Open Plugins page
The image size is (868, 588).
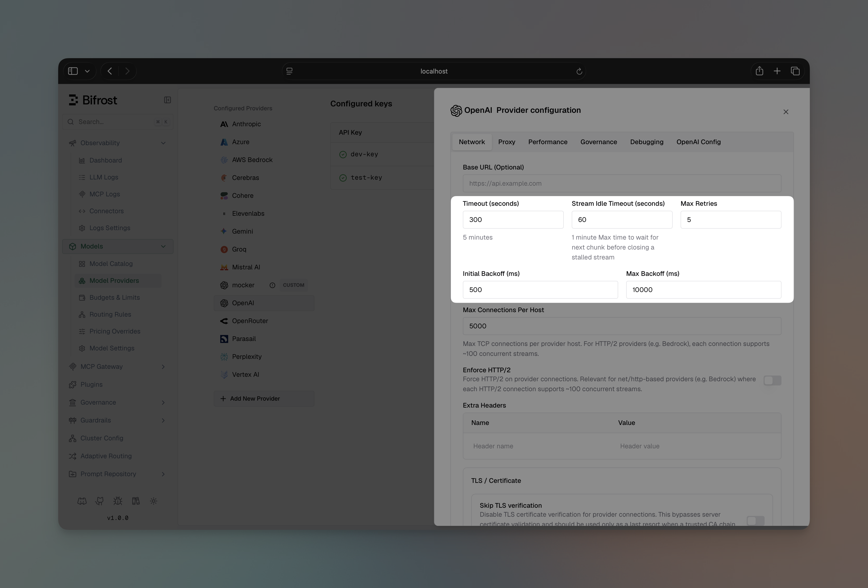coord(118,384)
